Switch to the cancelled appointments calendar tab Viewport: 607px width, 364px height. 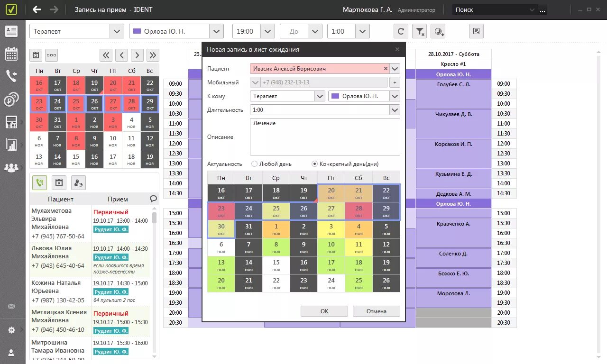(x=59, y=182)
